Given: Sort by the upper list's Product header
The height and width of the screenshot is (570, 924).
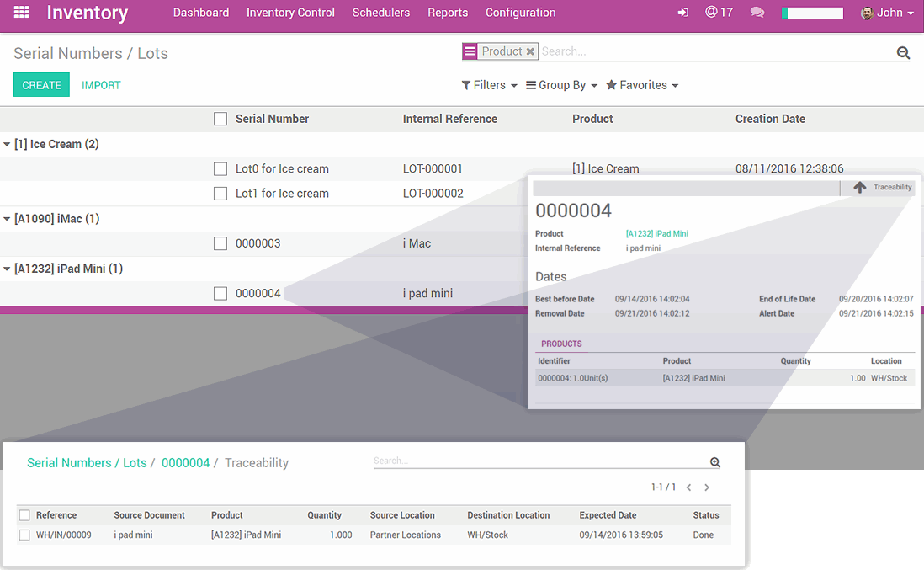Looking at the screenshot, I should (592, 119).
